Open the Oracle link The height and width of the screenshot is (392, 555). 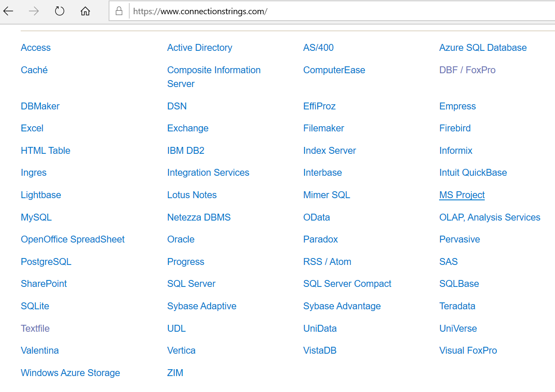(x=181, y=240)
